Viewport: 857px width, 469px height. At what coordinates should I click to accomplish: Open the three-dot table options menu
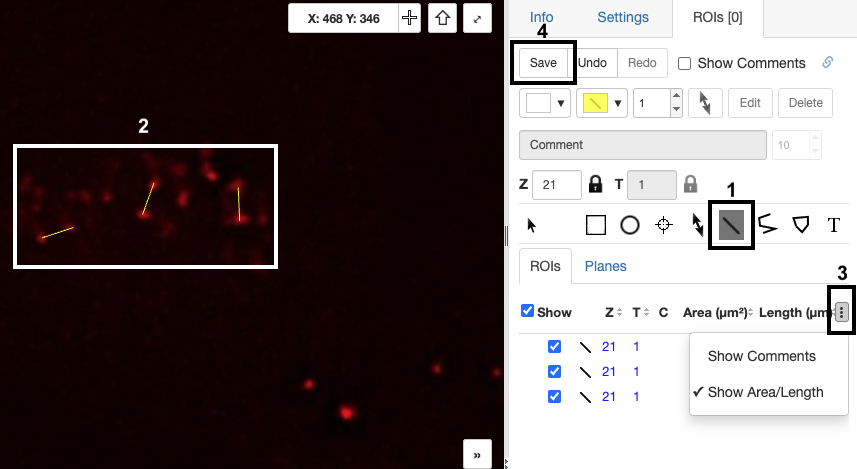coord(842,312)
